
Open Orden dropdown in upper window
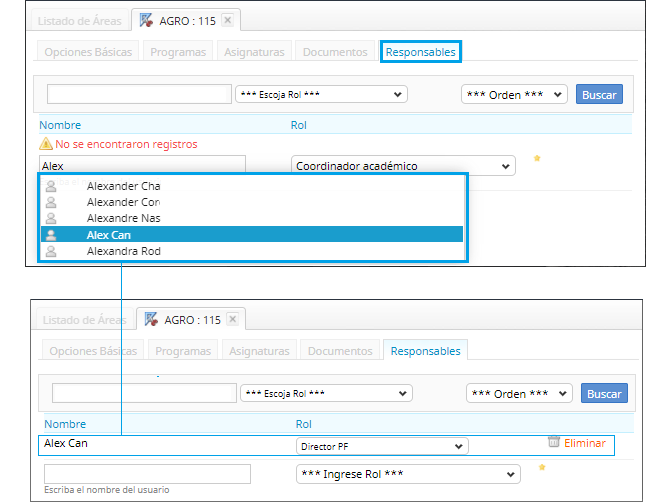point(514,94)
